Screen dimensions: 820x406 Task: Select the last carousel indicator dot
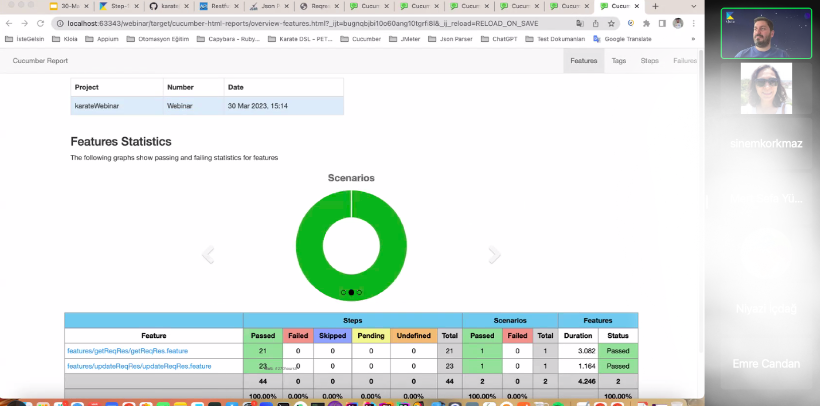tap(359, 292)
